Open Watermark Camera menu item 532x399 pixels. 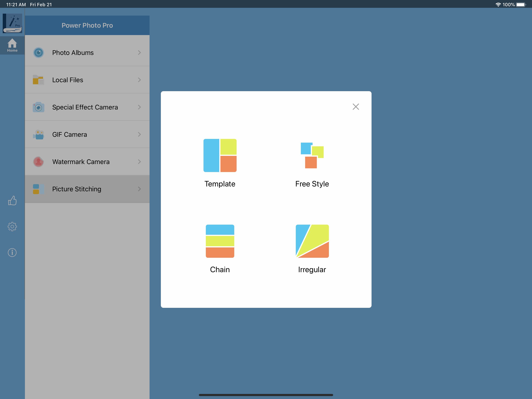(81, 162)
